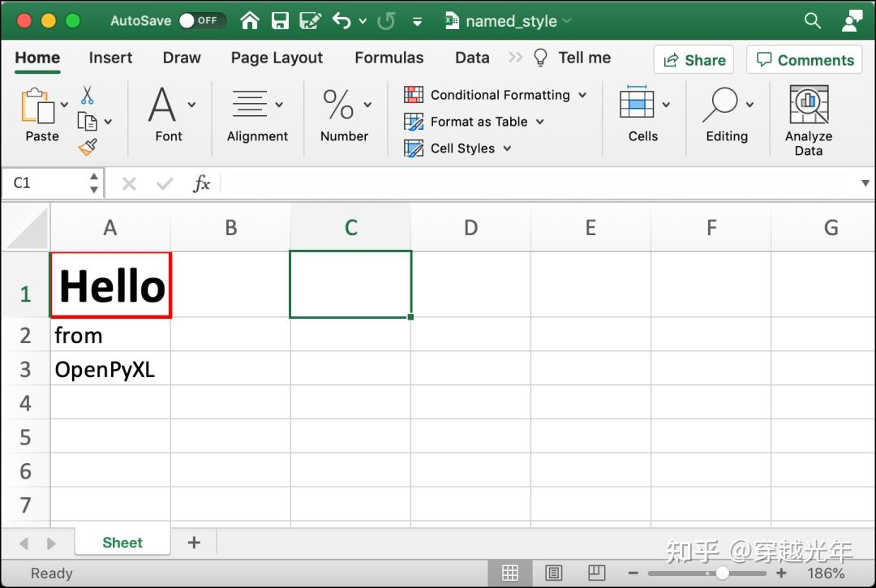Viewport: 876px width, 588px height.
Task: Open the Draw ribbon tab
Action: tap(181, 58)
